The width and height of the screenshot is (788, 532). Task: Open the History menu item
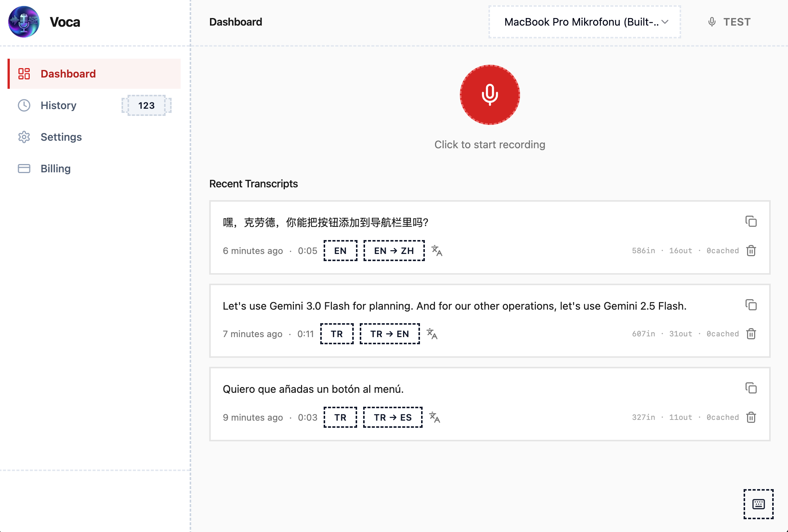58,105
